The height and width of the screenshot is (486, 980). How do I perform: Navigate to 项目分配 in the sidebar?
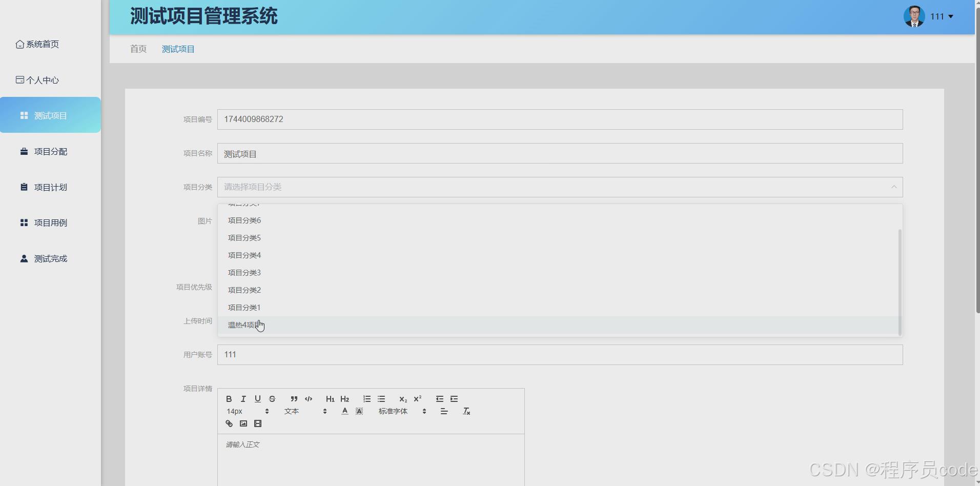coord(50,151)
